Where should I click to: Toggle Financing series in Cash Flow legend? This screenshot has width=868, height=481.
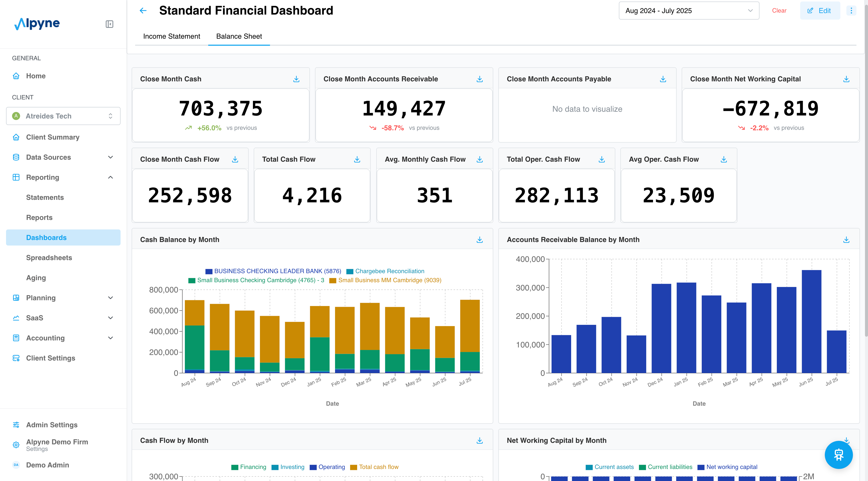(x=252, y=467)
